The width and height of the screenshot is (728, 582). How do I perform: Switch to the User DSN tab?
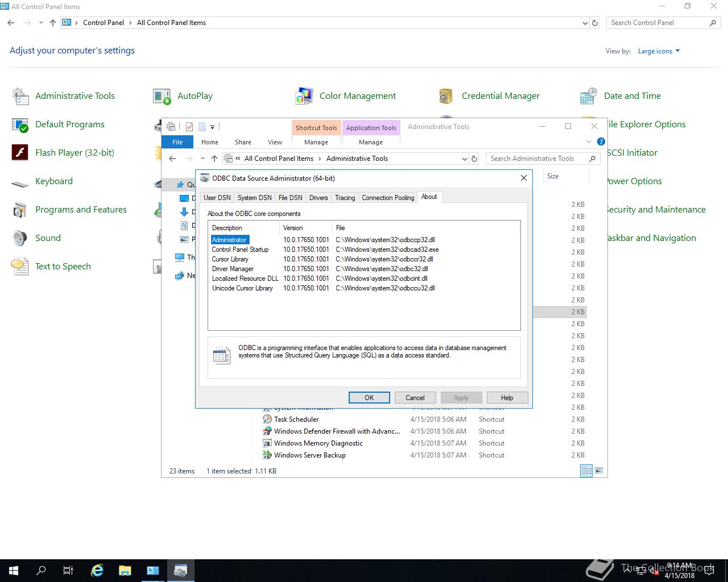[217, 198]
